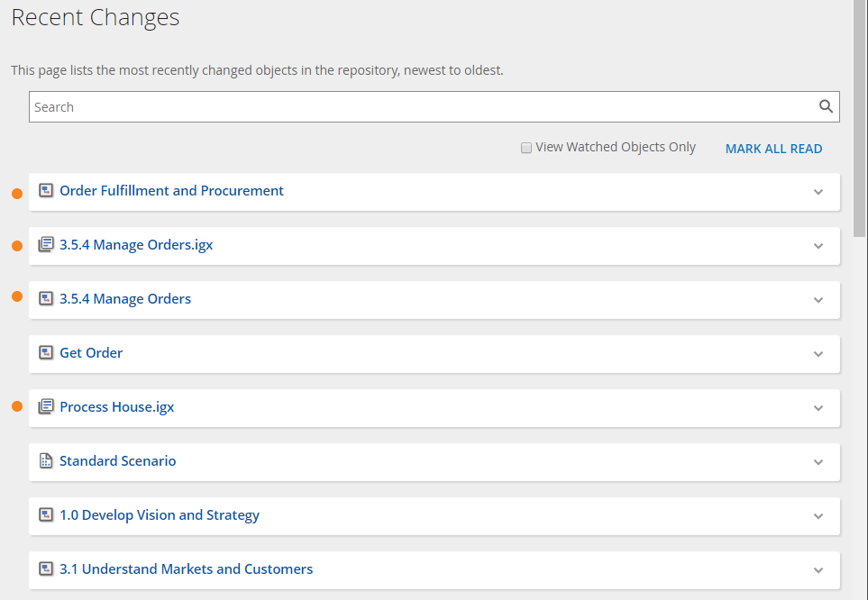Click the icon beside 1.0 Develop Vision and Strategy
Screen dimensions: 868x600
(46, 515)
